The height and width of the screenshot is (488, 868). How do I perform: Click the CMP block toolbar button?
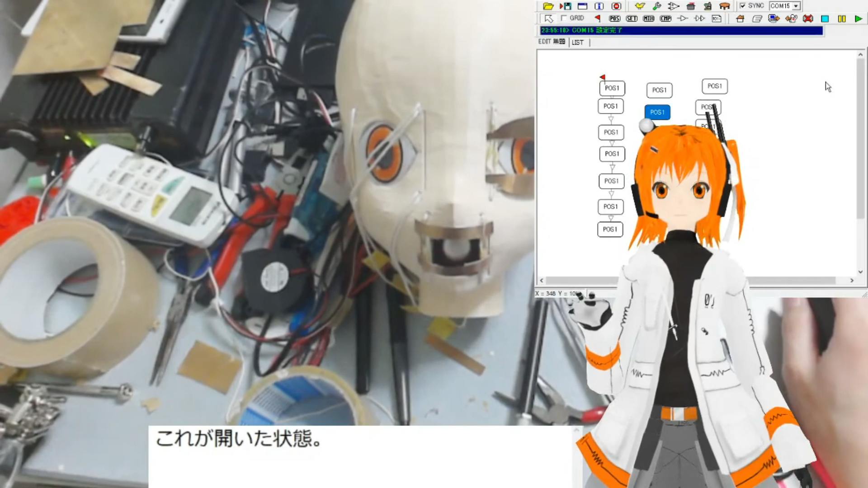click(x=665, y=19)
